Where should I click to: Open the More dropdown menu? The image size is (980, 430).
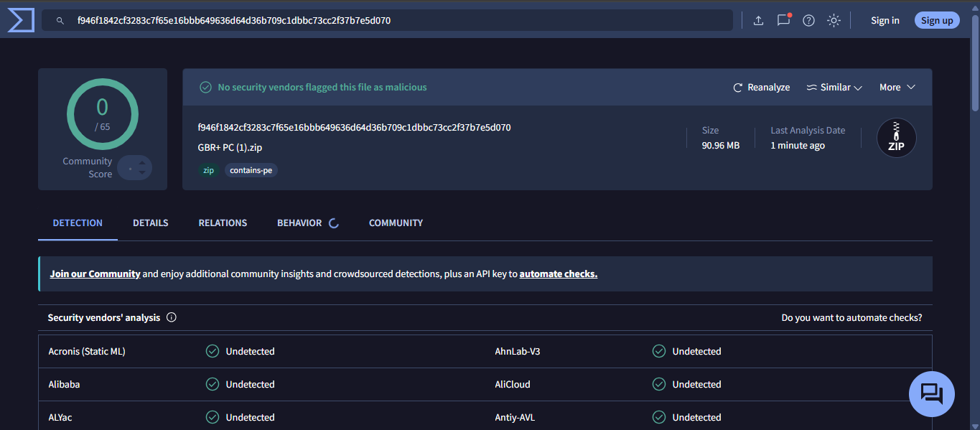pos(897,87)
